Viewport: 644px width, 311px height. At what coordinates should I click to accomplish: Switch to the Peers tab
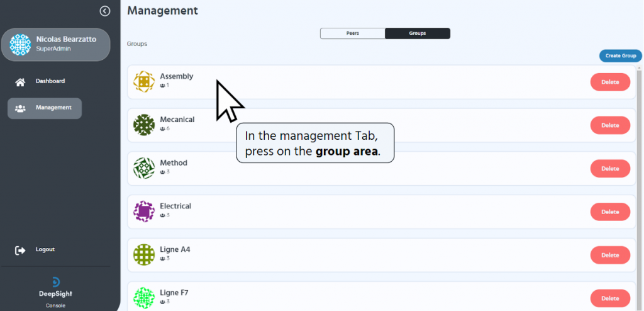[353, 33]
